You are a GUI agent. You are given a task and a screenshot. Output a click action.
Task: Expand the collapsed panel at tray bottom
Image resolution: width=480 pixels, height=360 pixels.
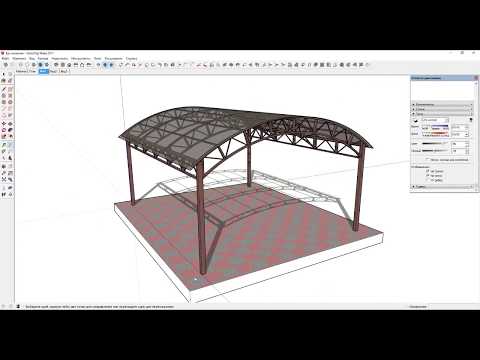coord(442,187)
